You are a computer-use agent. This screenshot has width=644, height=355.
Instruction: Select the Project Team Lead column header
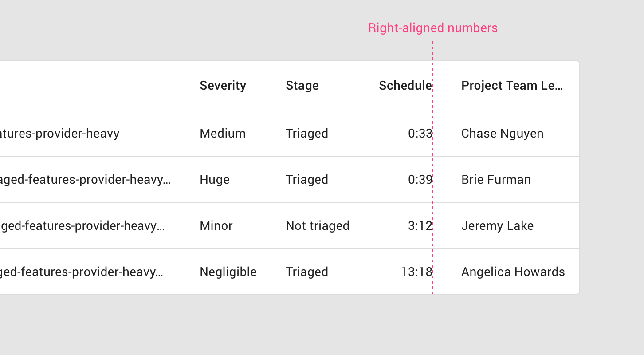[512, 86]
